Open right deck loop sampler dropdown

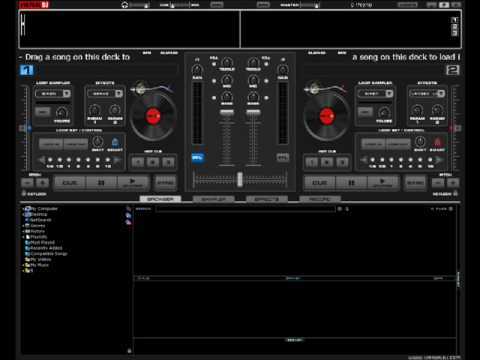[389, 94]
